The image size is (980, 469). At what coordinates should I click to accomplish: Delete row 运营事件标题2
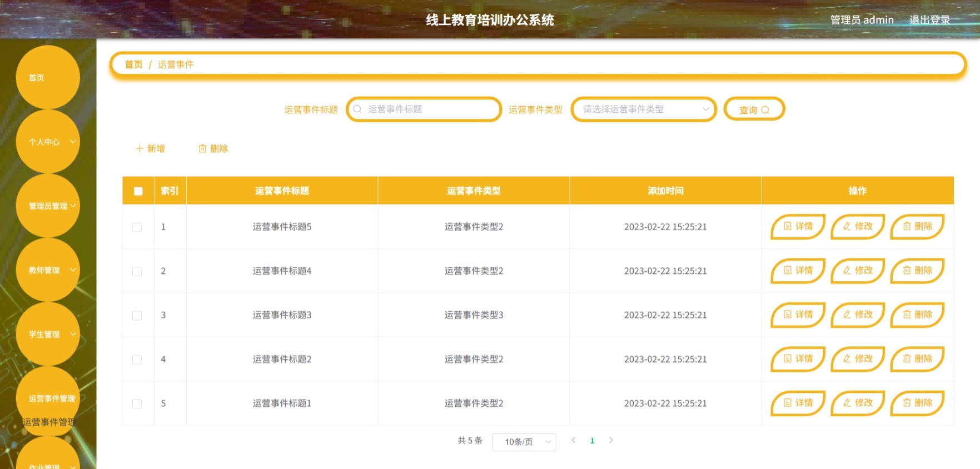click(917, 359)
